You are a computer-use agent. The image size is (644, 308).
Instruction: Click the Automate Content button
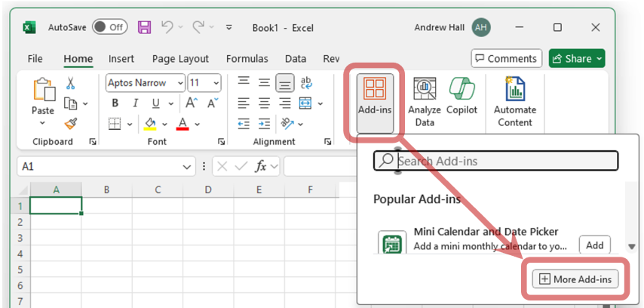[515, 101]
